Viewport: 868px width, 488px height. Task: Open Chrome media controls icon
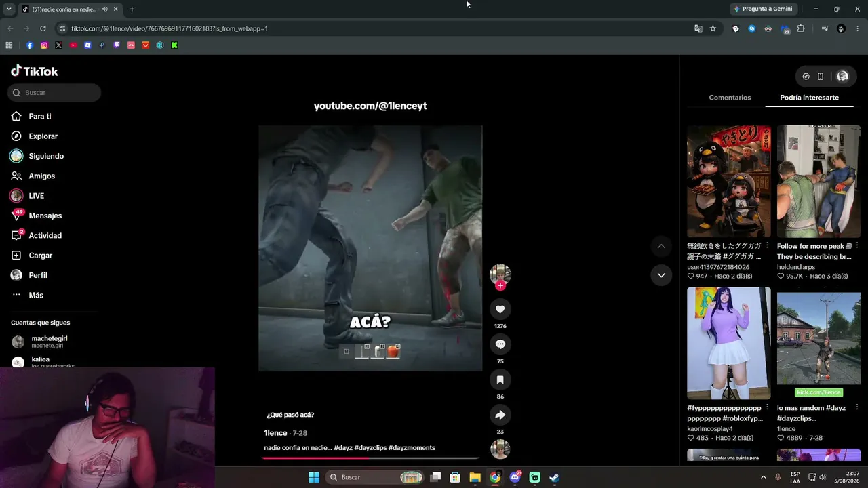825,28
